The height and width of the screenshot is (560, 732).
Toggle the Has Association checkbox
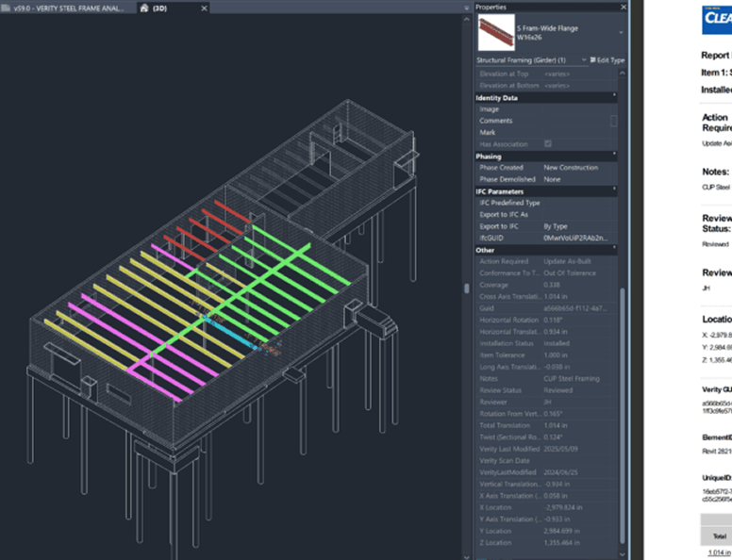click(x=548, y=144)
